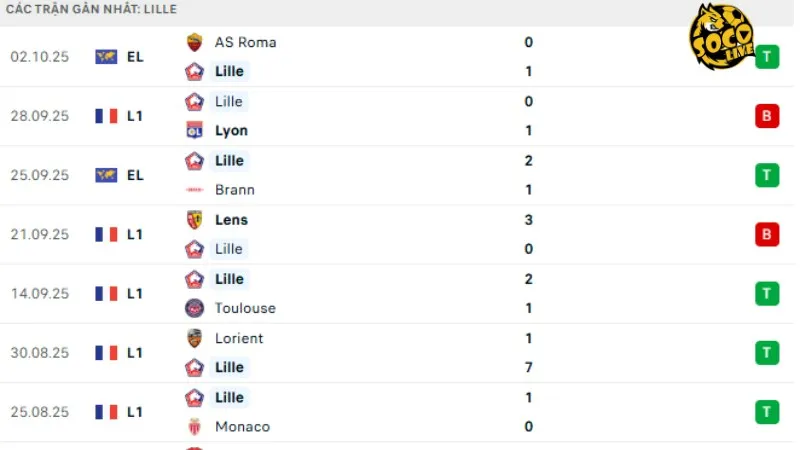Click the EL league label on 25.09.25 row
Image resolution: width=800 pixels, height=450 pixels.
click(135, 175)
